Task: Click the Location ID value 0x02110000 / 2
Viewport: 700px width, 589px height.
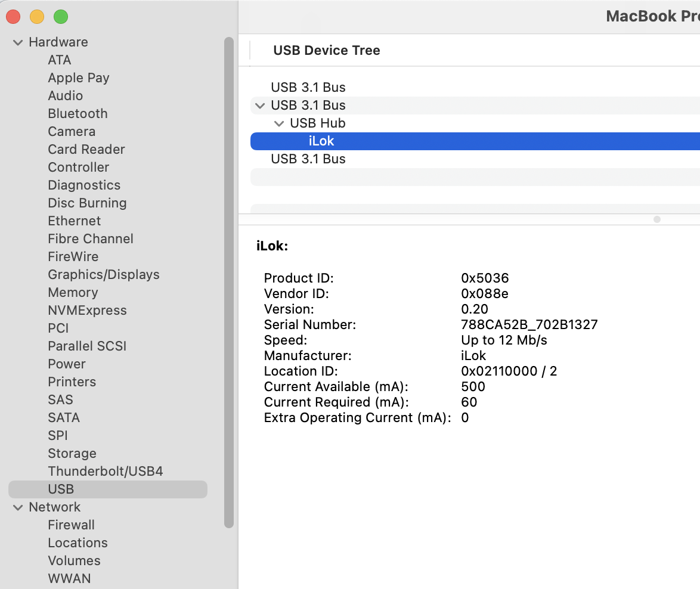Action: pyautogui.click(x=509, y=371)
